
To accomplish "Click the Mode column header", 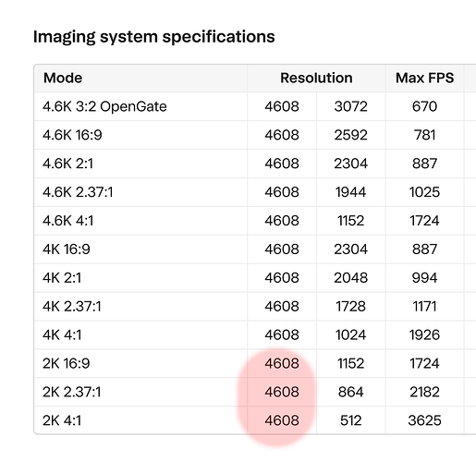I will 63,78.
